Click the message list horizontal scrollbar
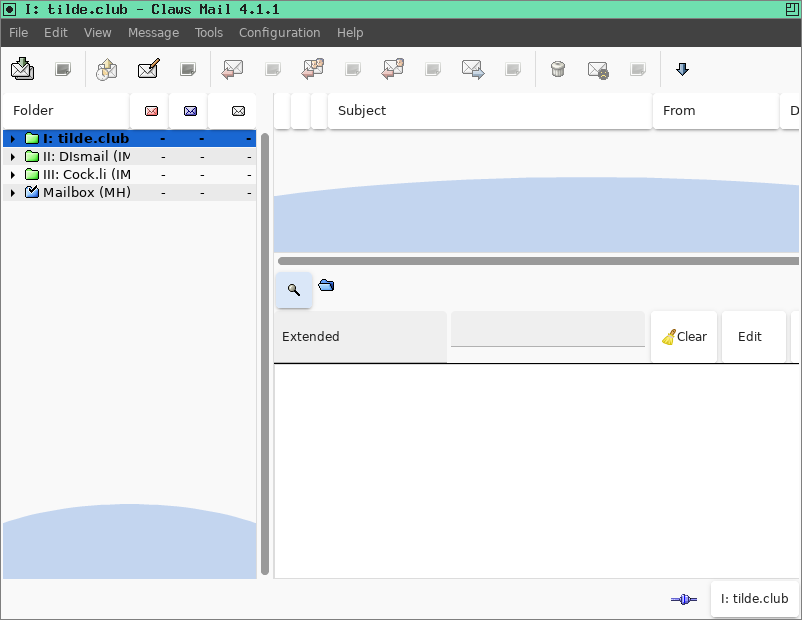802x620 pixels. 538,261
